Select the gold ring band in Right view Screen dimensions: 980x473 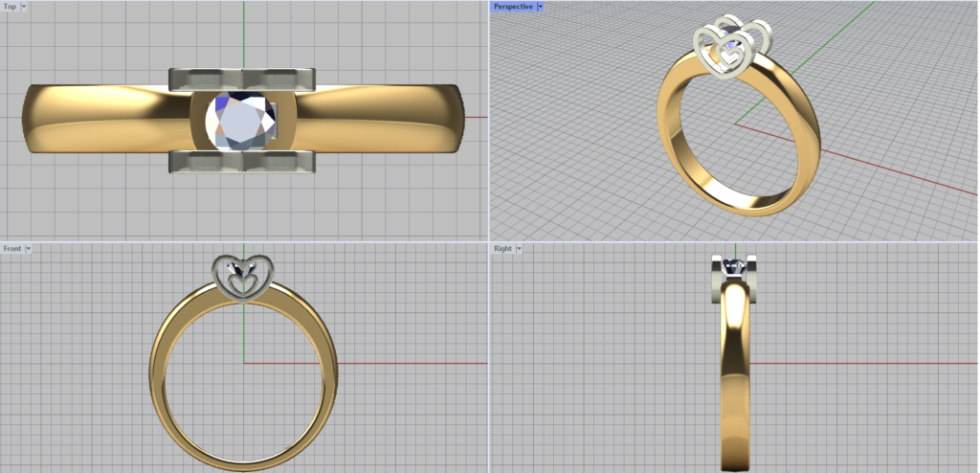coord(734,375)
